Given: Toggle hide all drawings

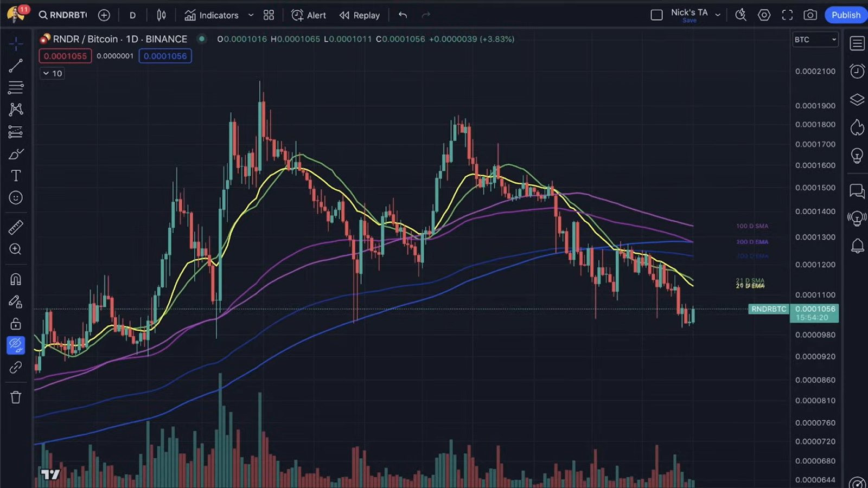Looking at the screenshot, I should (16, 345).
